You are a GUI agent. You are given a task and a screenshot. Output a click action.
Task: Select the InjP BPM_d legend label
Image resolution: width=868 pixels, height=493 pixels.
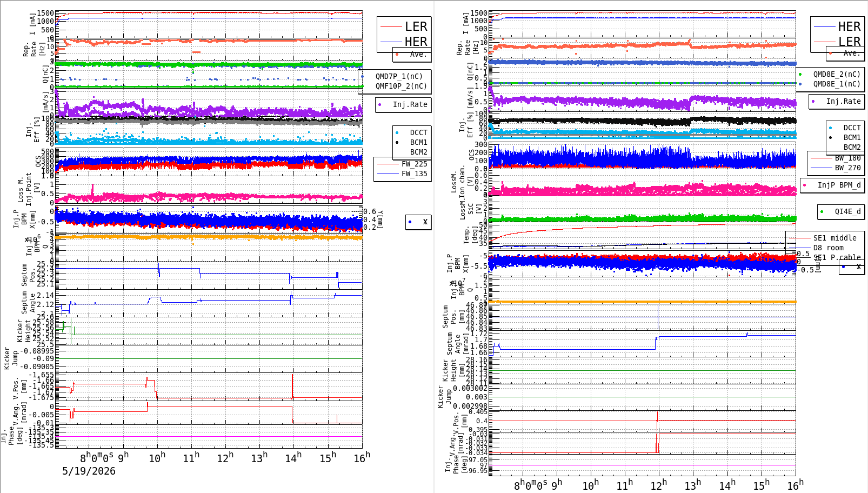839,185
